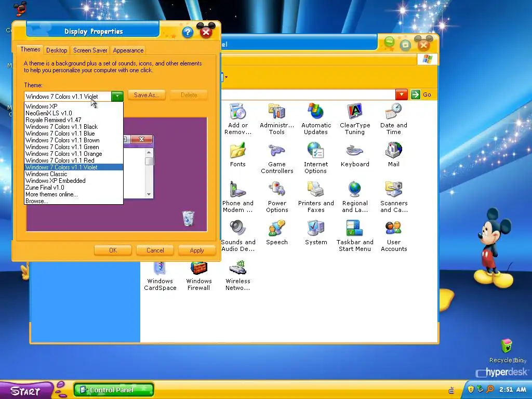
Task: Switch to the Appearance tab
Action: tap(128, 50)
